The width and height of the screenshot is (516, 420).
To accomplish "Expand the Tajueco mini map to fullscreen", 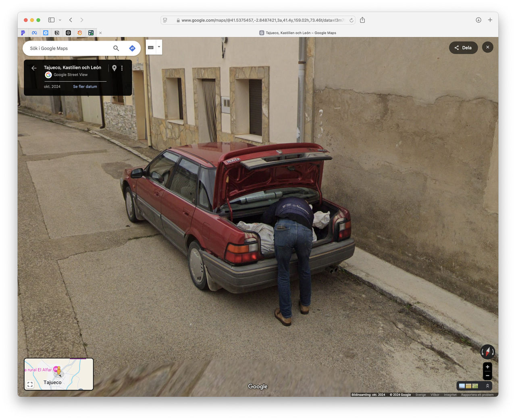I will pyautogui.click(x=30, y=384).
